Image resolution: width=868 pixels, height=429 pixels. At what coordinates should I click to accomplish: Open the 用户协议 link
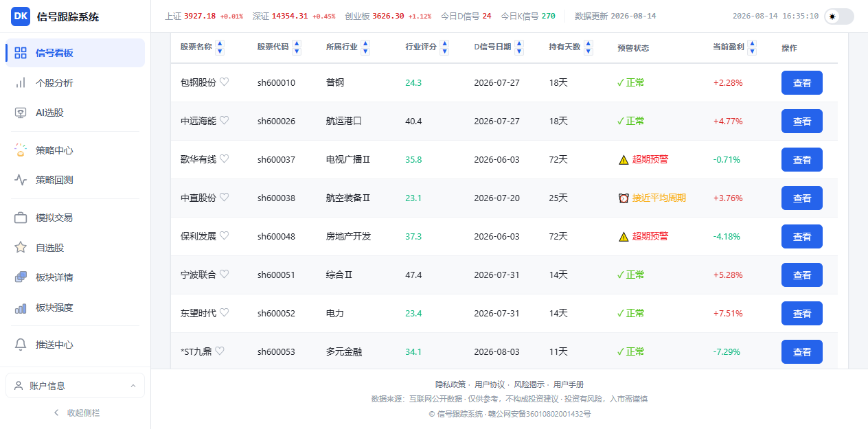click(490, 384)
